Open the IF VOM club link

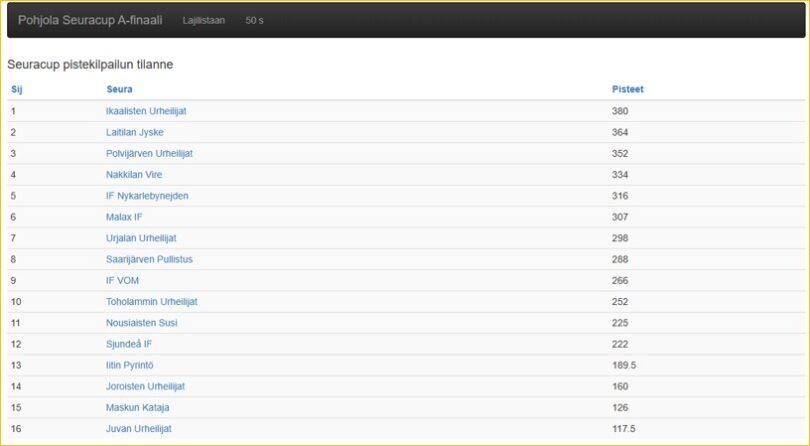pyautogui.click(x=122, y=281)
